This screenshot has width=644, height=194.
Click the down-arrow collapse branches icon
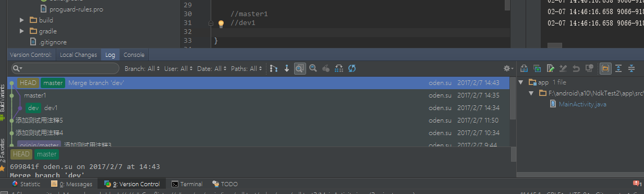tap(286, 68)
